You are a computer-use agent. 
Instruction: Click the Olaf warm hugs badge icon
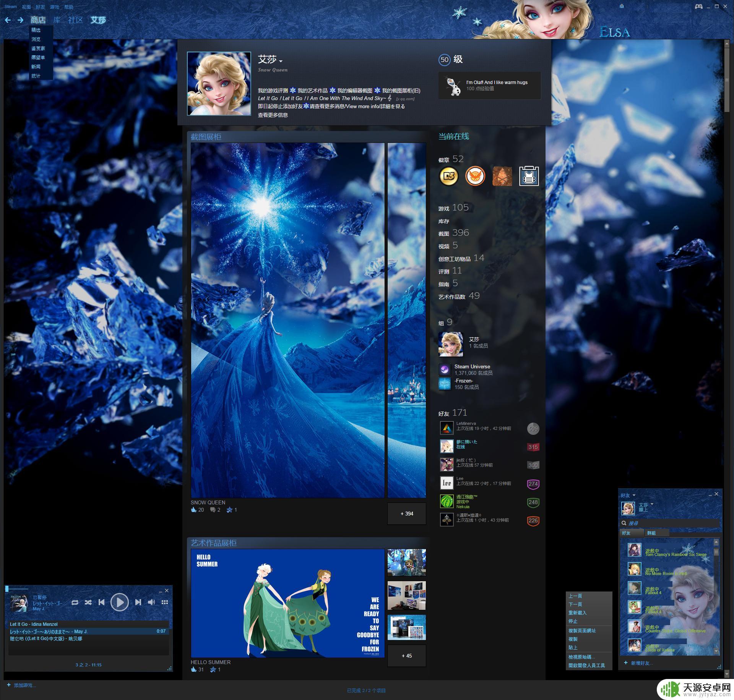453,86
